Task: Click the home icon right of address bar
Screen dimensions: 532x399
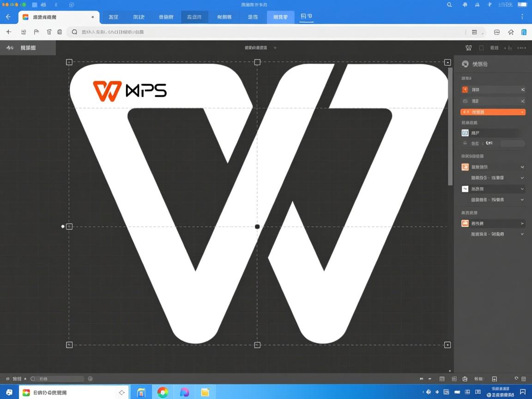Action: 511,32
